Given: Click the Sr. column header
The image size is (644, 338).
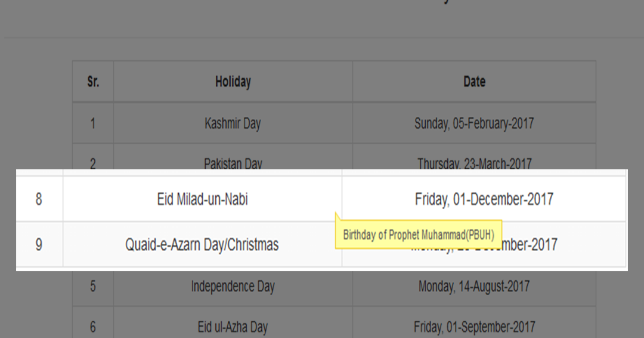Looking at the screenshot, I should (x=93, y=82).
